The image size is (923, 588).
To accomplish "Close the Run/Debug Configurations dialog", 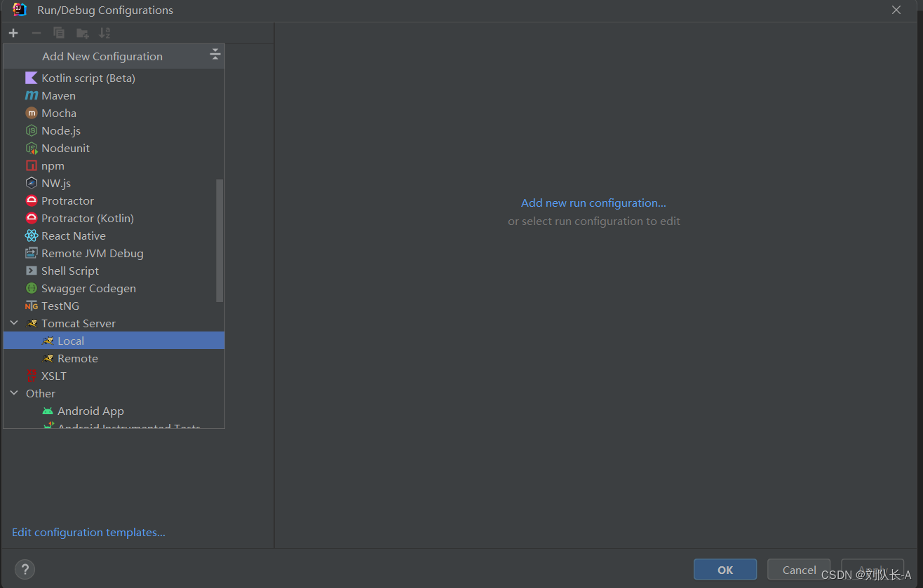I will tap(896, 10).
